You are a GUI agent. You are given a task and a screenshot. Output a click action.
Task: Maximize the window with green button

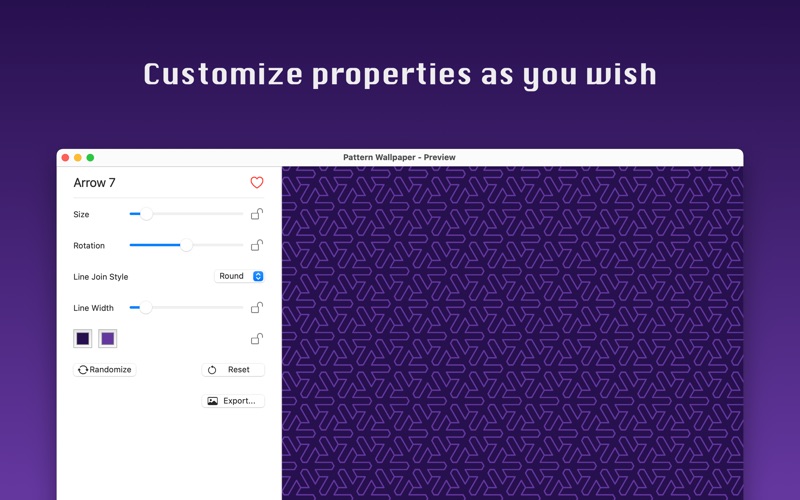click(x=90, y=157)
